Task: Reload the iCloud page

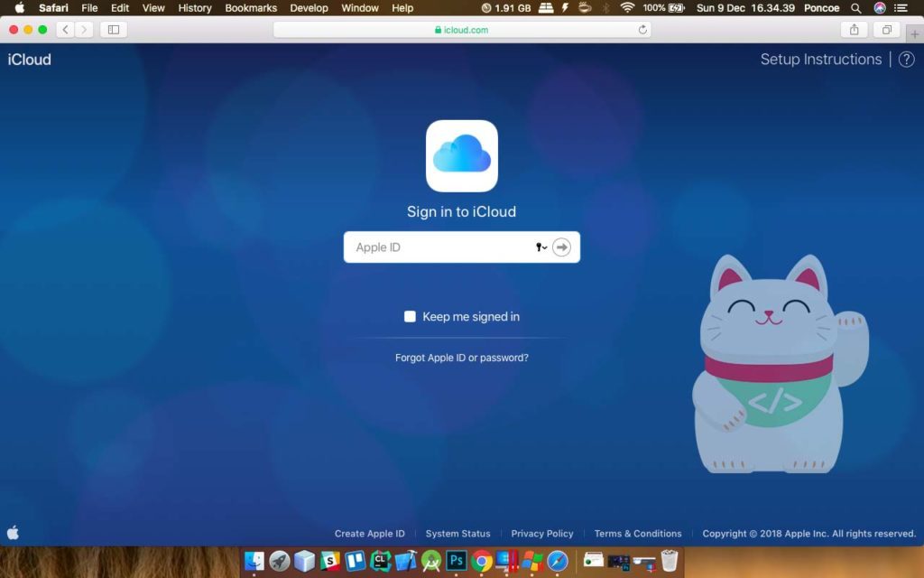Action: (x=642, y=30)
